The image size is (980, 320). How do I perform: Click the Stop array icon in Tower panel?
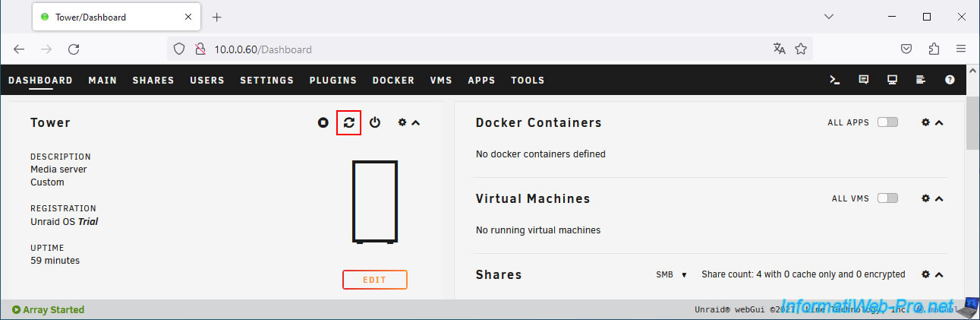pos(323,122)
